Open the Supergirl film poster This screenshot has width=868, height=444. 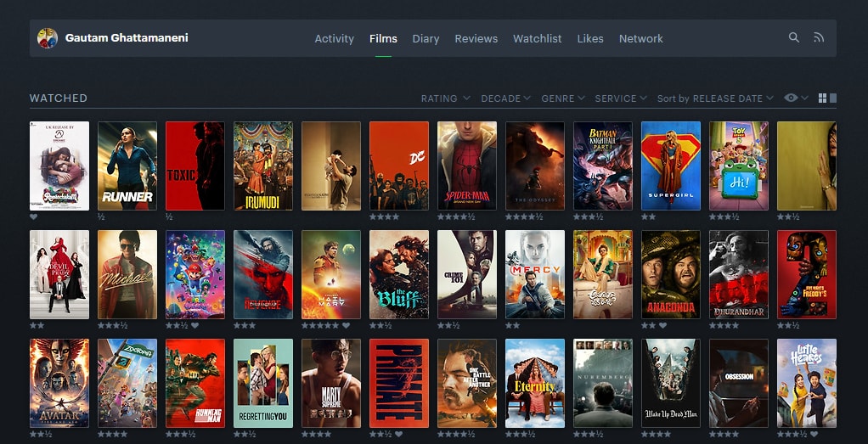coord(671,166)
